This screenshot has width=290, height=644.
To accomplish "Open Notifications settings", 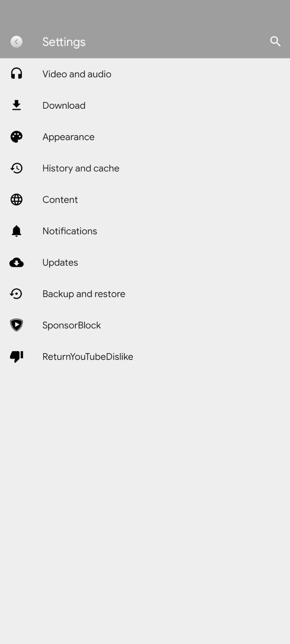I will tap(70, 230).
